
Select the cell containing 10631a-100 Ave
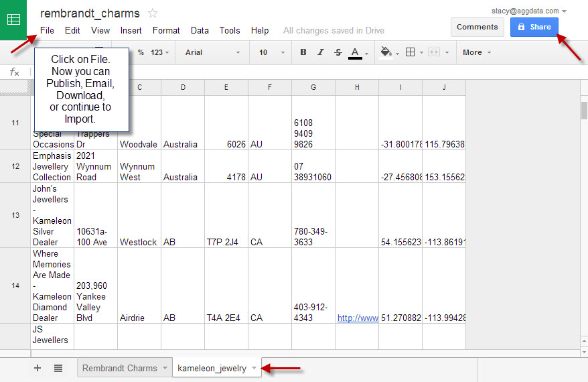point(96,215)
